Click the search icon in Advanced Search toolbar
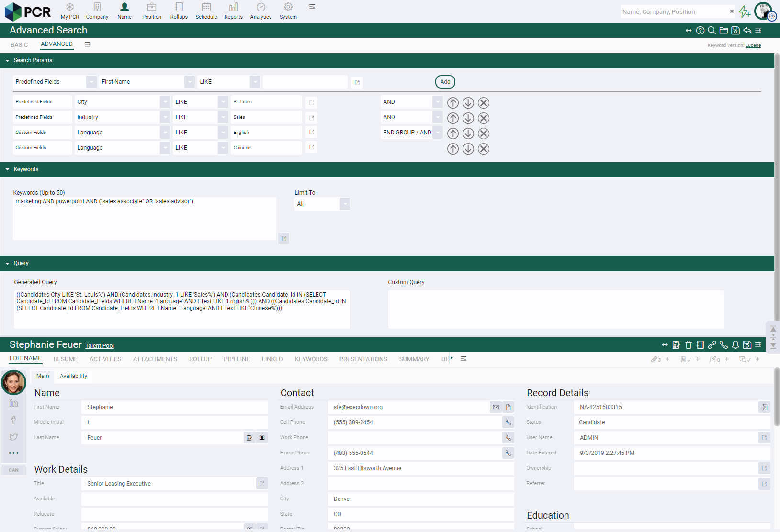The width and height of the screenshot is (780, 532). point(712,30)
